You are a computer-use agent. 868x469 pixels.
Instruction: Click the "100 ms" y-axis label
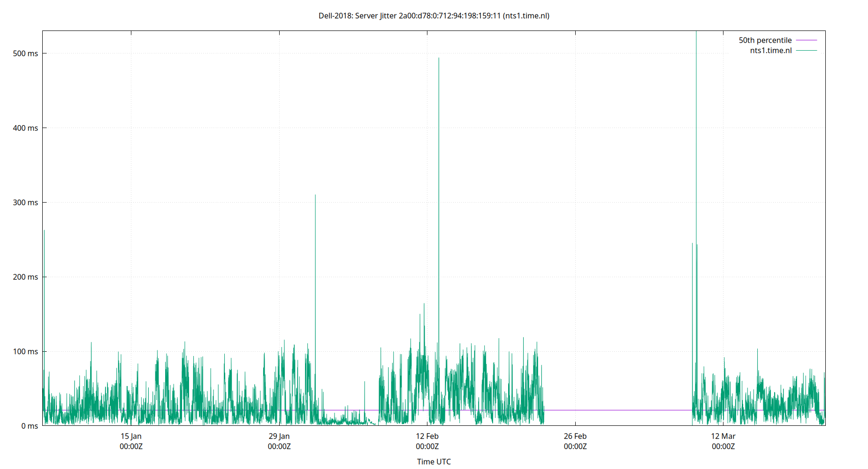pyautogui.click(x=26, y=352)
